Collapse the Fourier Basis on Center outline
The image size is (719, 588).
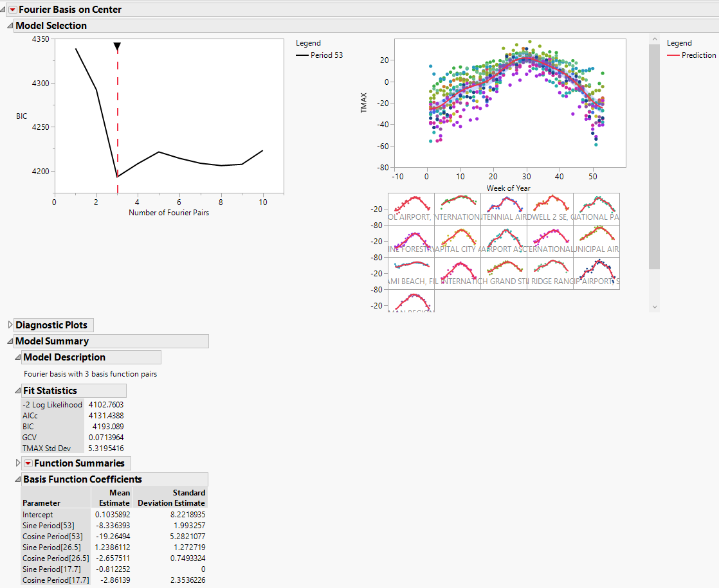tap(4, 10)
